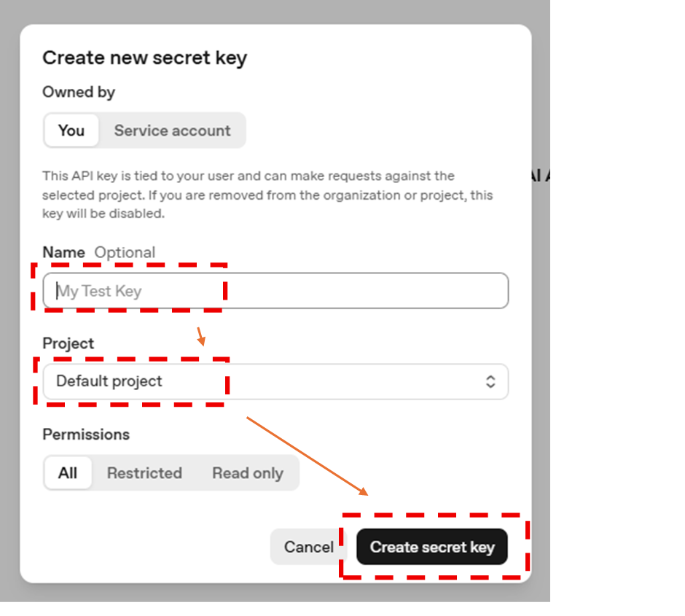Click the "Owned by" label

tap(79, 92)
